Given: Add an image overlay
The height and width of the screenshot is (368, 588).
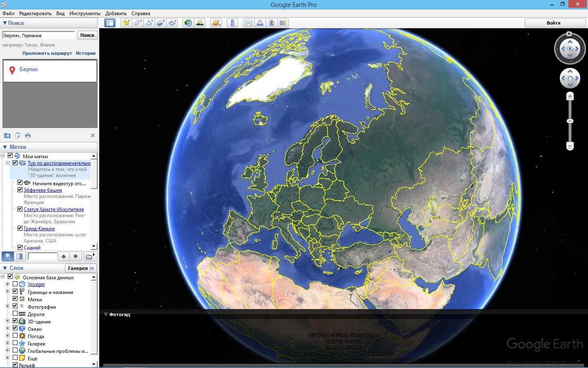Looking at the screenshot, I should click(x=160, y=23).
